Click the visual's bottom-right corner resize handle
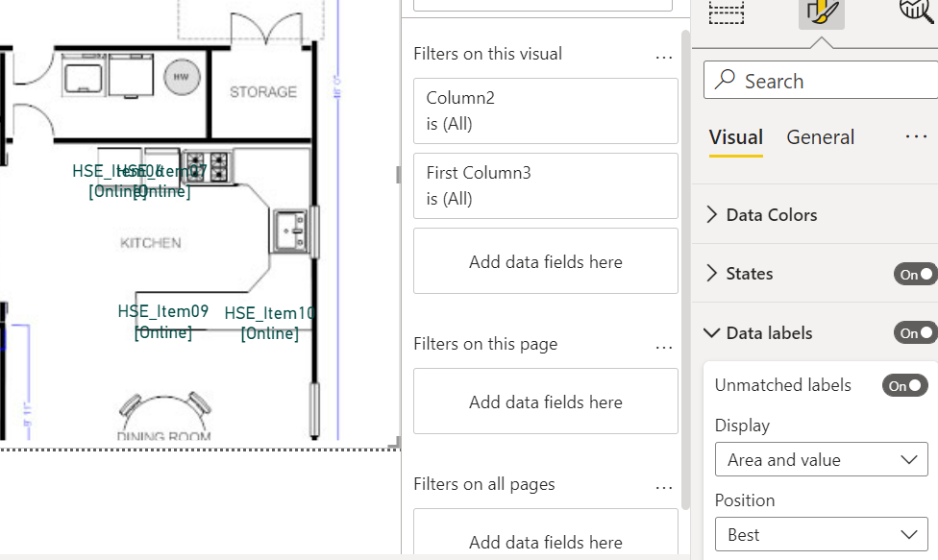This screenshot has width=938, height=560. [395, 444]
